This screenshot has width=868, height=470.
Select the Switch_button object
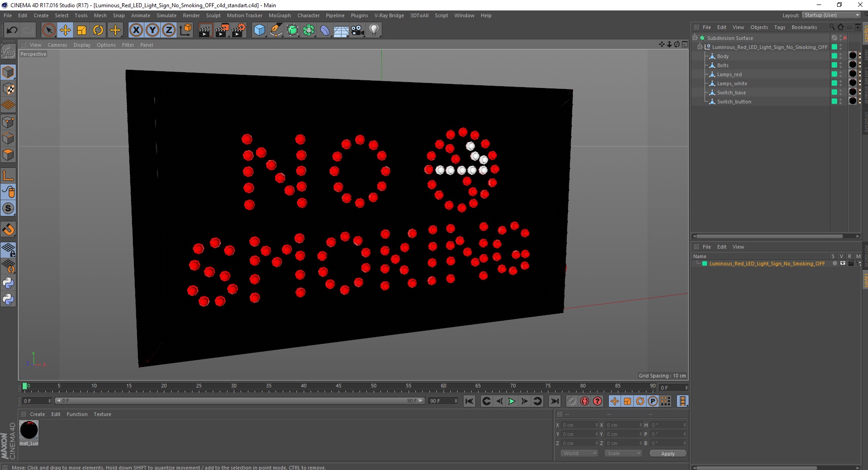point(734,102)
